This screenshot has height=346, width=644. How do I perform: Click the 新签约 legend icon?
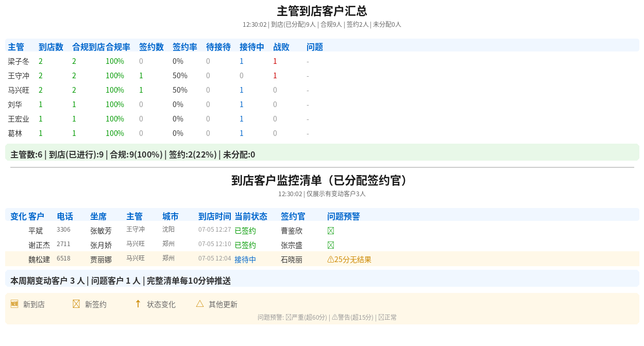point(76,304)
